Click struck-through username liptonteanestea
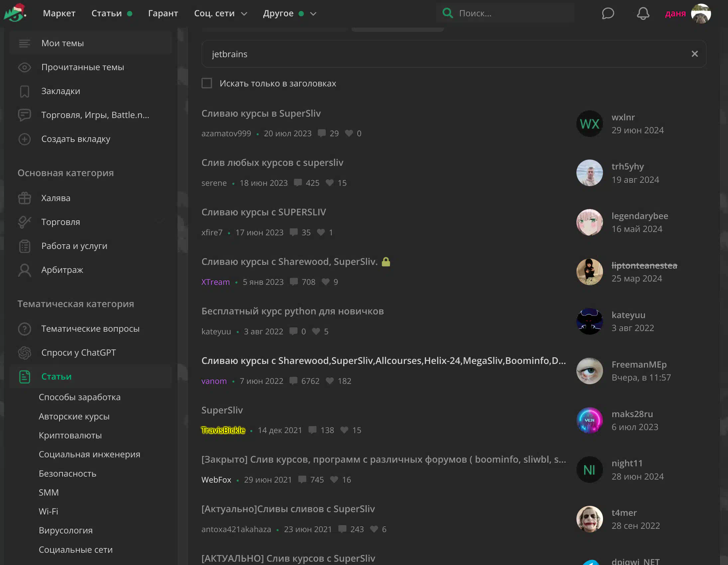 coord(644,265)
